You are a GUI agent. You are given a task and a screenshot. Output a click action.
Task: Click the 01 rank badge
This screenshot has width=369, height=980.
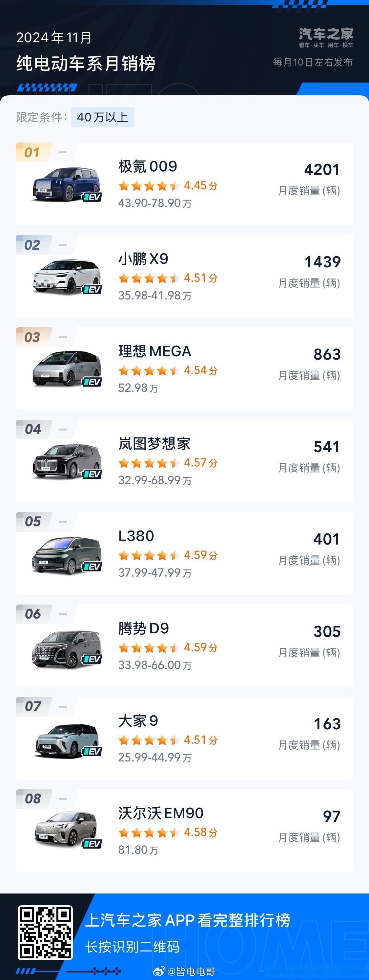point(32,153)
